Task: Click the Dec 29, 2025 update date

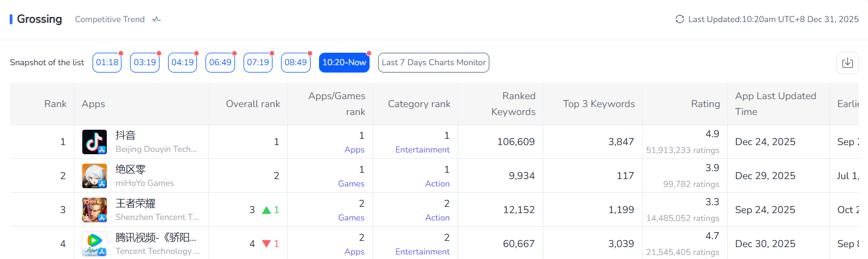Action: (765, 176)
